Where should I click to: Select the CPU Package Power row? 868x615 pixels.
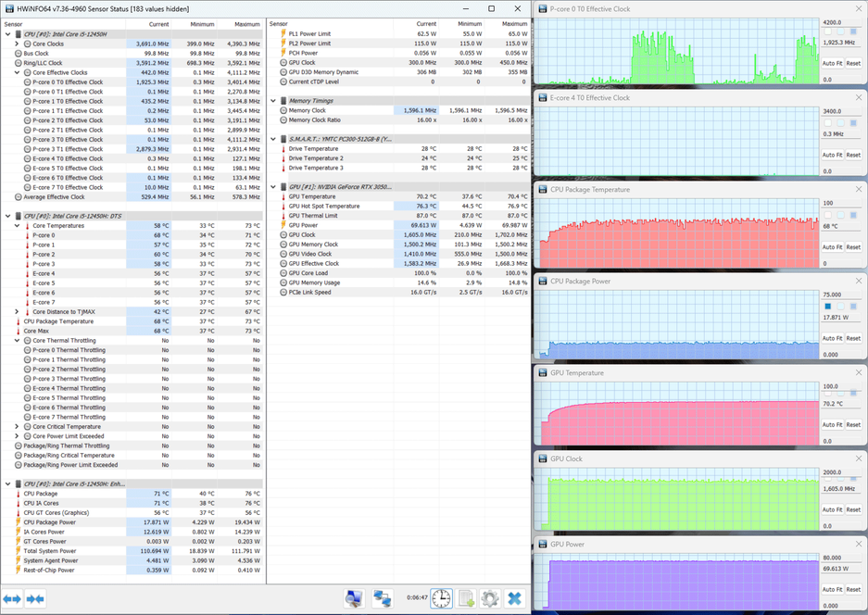point(132,522)
